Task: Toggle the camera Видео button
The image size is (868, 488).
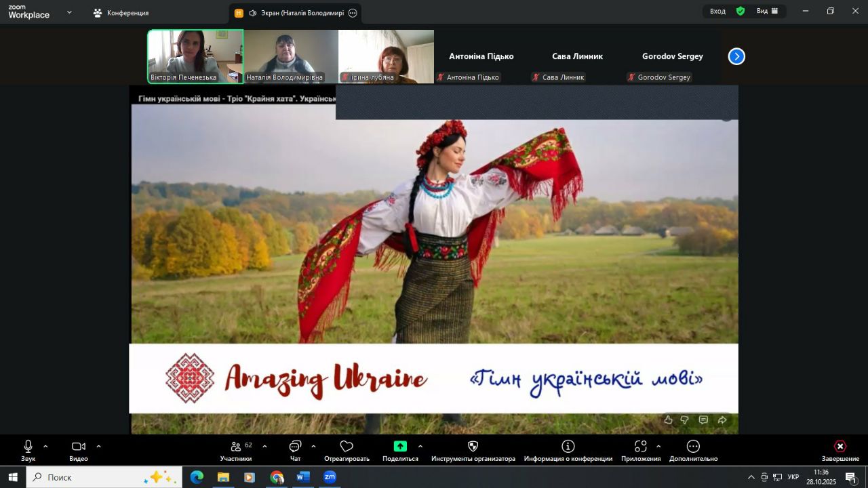Action: (x=79, y=447)
